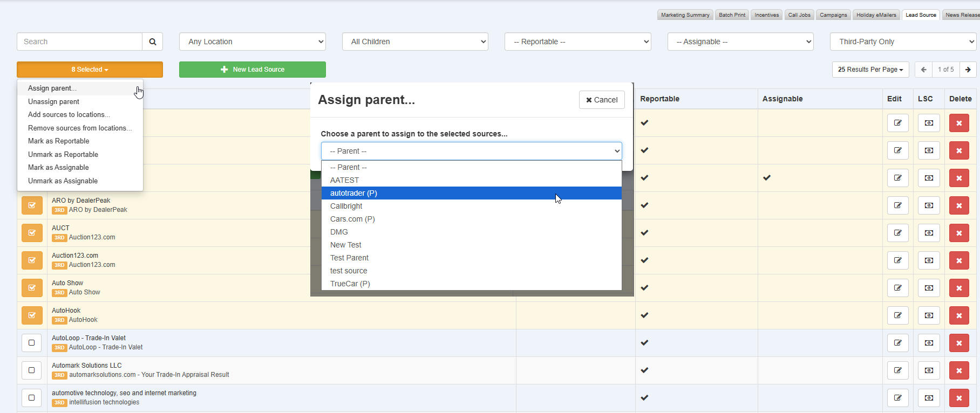The width and height of the screenshot is (980, 413).
Task: Go to next results page arrow
Action: click(x=968, y=70)
